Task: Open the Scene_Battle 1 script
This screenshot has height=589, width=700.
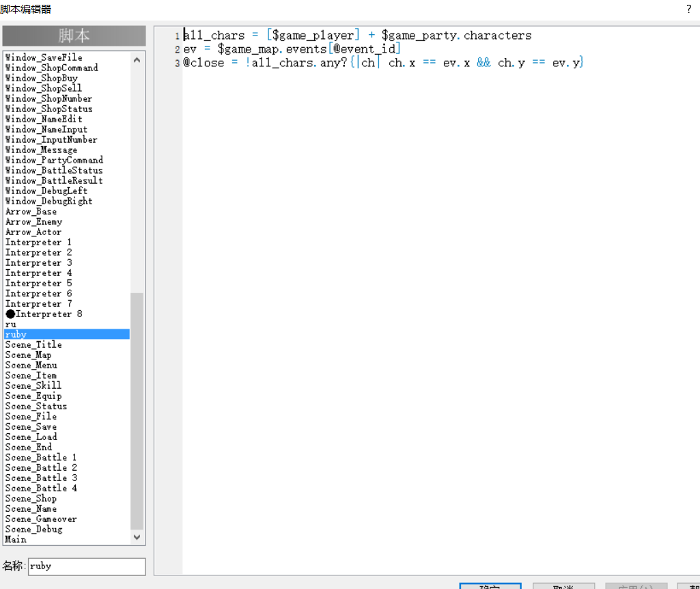Action: (41, 458)
